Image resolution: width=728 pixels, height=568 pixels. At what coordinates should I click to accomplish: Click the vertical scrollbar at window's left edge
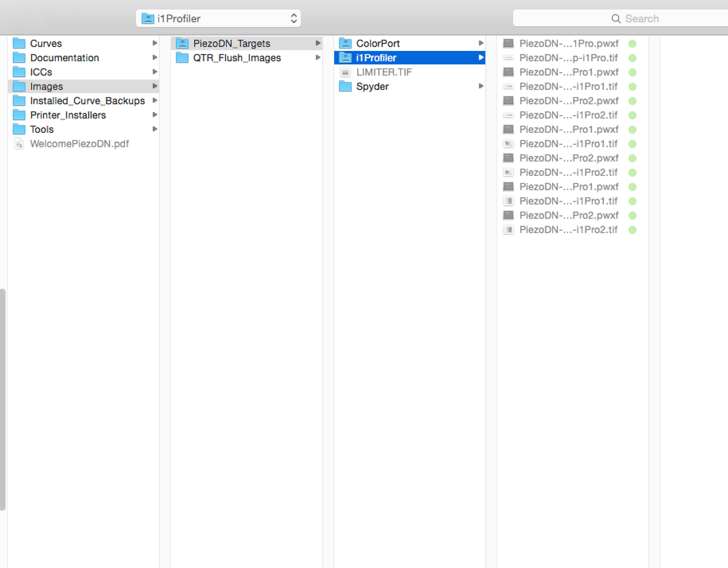pyautogui.click(x=3, y=399)
